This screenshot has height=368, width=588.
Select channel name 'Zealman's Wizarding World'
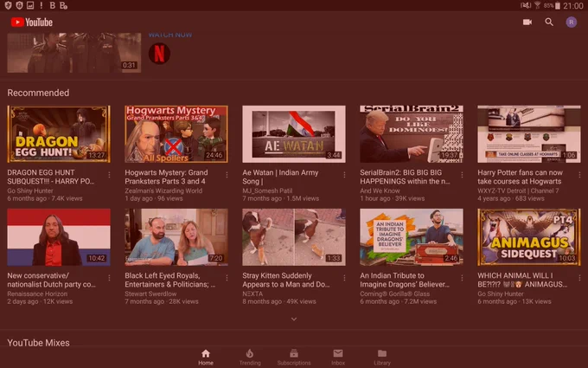pos(163,190)
